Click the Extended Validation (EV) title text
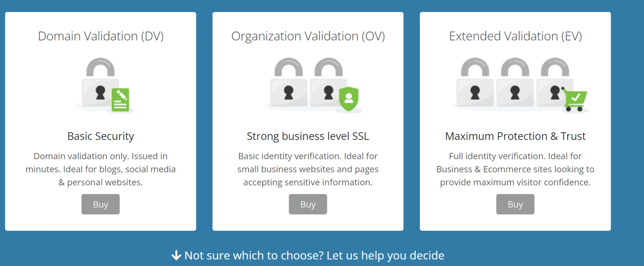644x266 pixels. tap(515, 36)
